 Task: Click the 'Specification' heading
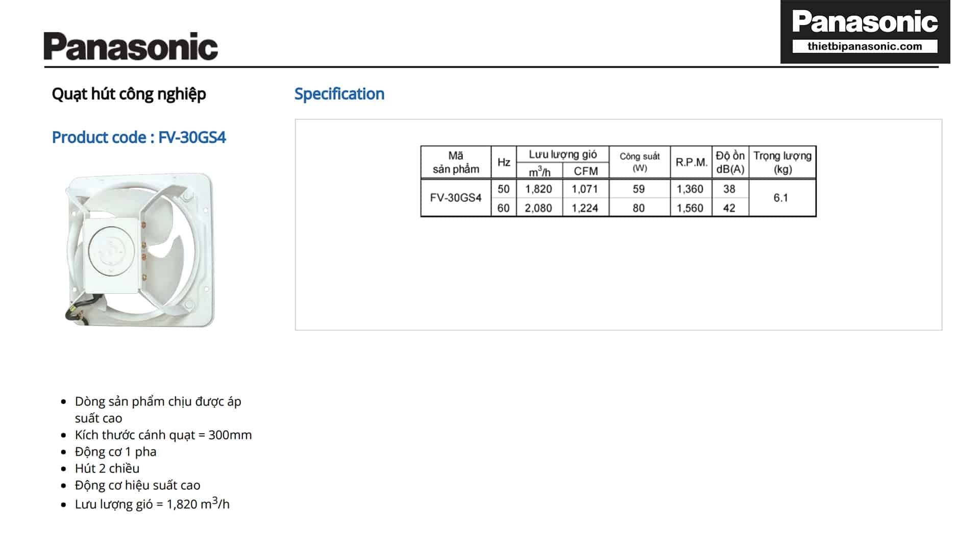pyautogui.click(x=339, y=94)
